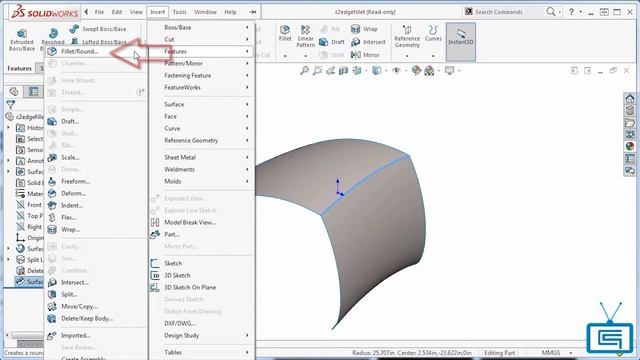The height and width of the screenshot is (360, 640).
Task: Select the Front plane in the tree
Action: (x=29, y=204)
